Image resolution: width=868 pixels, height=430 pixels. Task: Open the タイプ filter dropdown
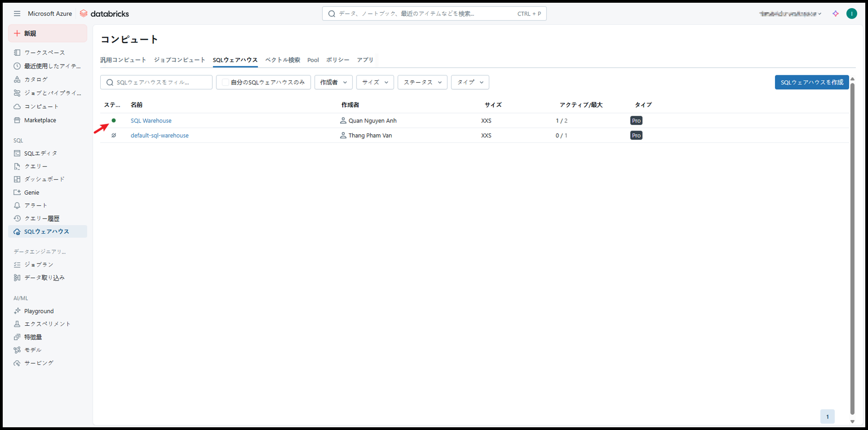[470, 83]
